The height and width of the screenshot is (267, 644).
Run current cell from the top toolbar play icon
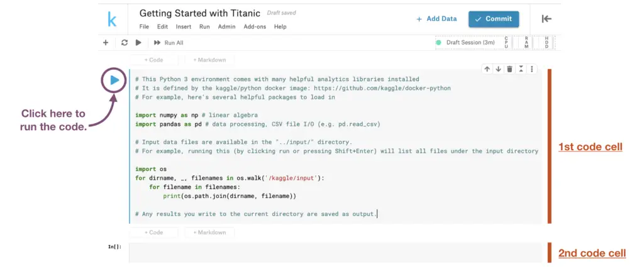pos(138,43)
